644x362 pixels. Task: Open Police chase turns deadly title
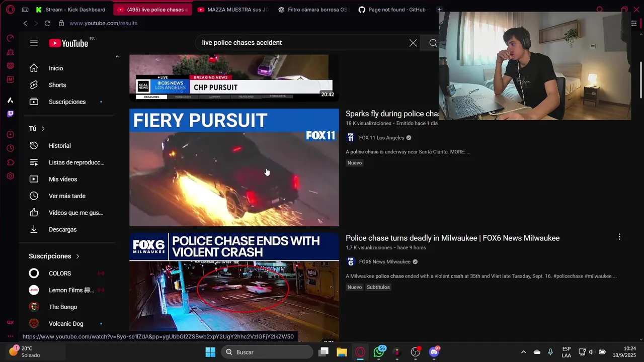[x=452, y=238]
